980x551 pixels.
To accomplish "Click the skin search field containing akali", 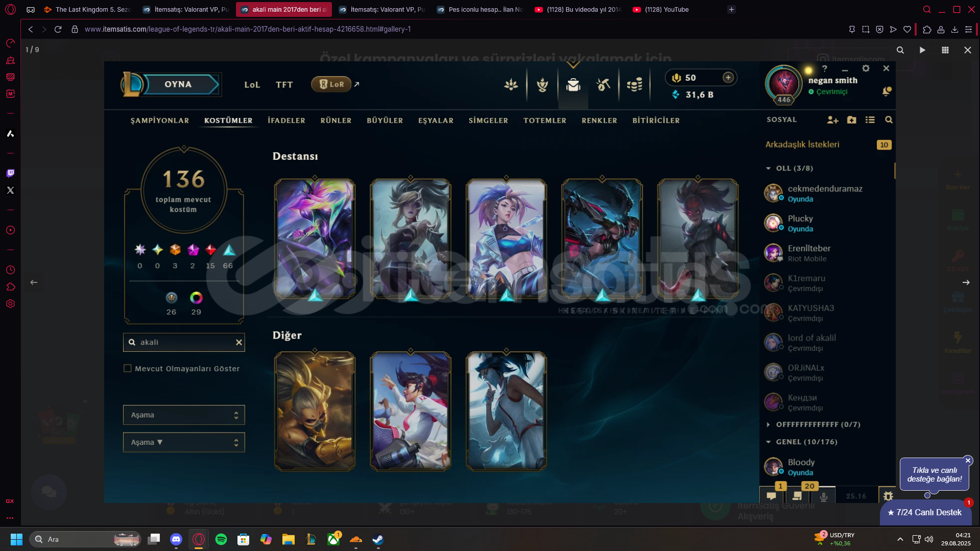I will pos(184,342).
